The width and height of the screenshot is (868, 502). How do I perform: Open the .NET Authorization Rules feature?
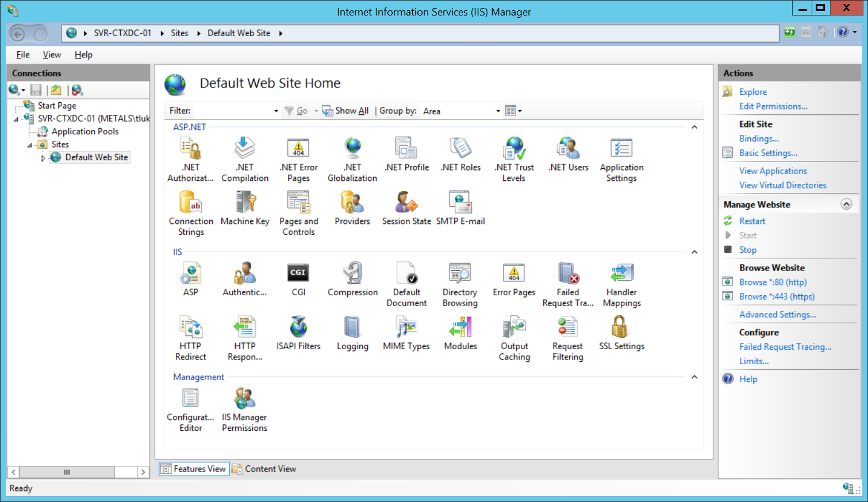190,160
